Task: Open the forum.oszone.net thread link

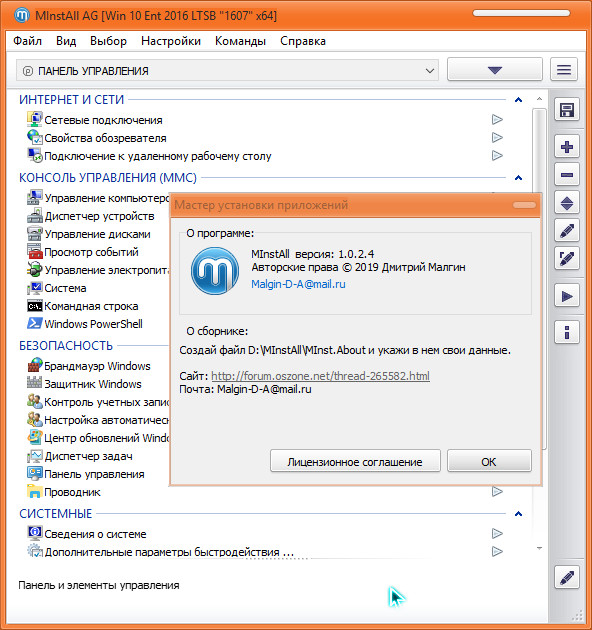Action: (x=320, y=376)
